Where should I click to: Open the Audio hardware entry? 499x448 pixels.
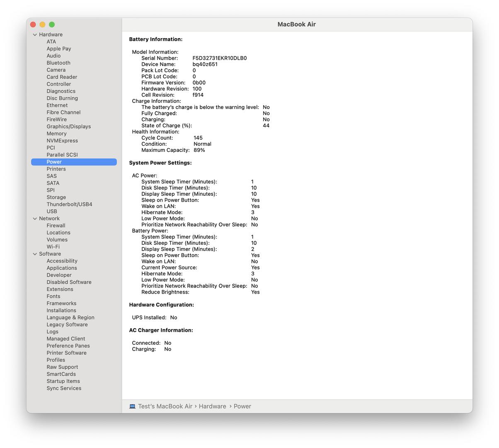tap(53, 56)
